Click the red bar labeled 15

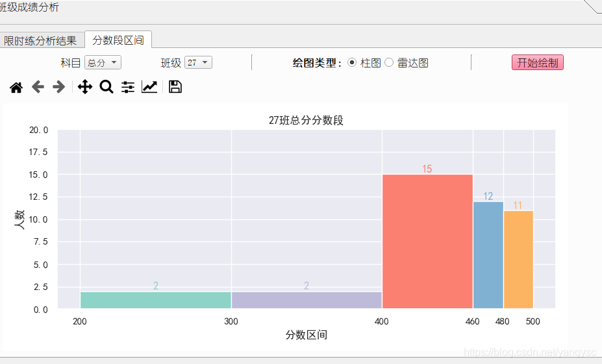(427, 241)
